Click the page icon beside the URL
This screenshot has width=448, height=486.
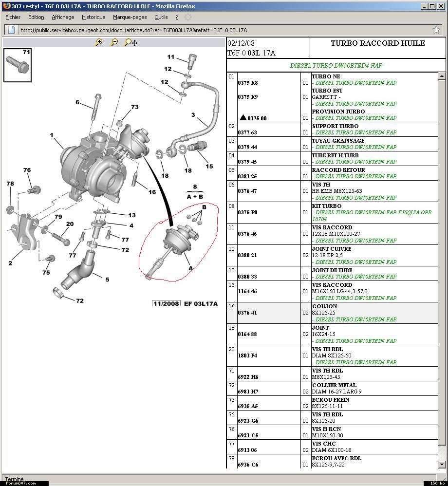[x=12, y=30]
